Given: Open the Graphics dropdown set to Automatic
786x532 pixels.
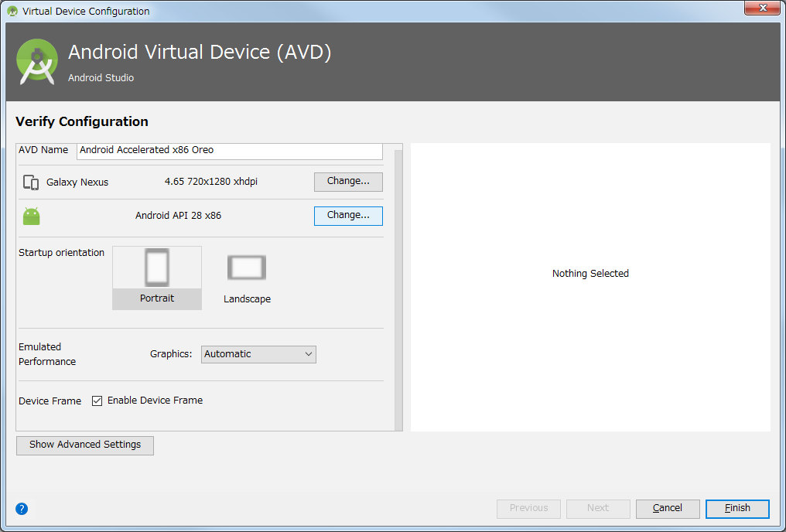Looking at the screenshot, I should pyautogui.click(x=258, y=354).
